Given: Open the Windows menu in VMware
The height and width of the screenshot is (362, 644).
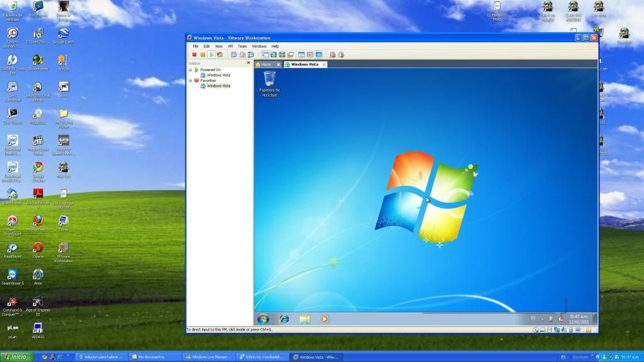Looking at the screenshot, I should click(x=259, y=47).
